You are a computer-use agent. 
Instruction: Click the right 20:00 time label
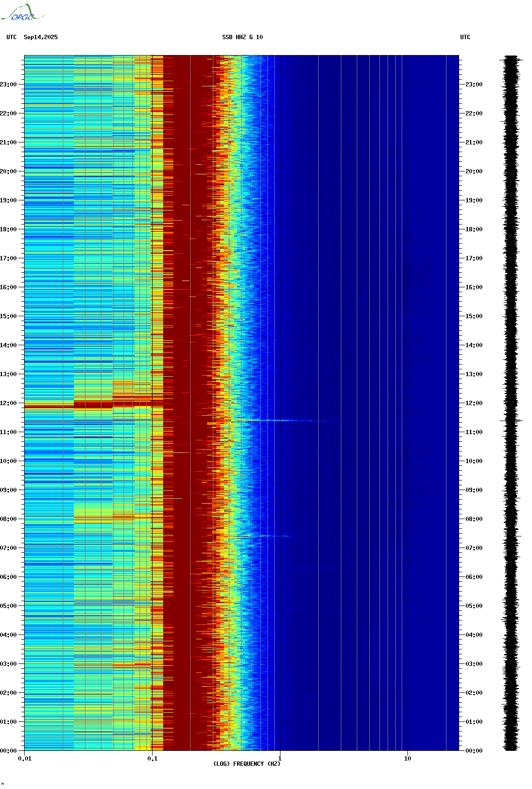(x=474, y=171)
